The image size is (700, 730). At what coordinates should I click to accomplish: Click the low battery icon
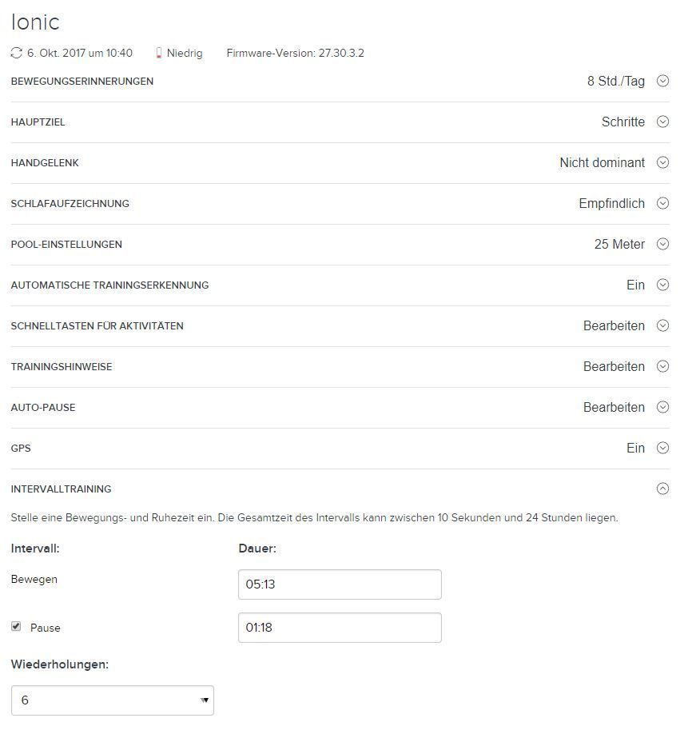point(158,54)
